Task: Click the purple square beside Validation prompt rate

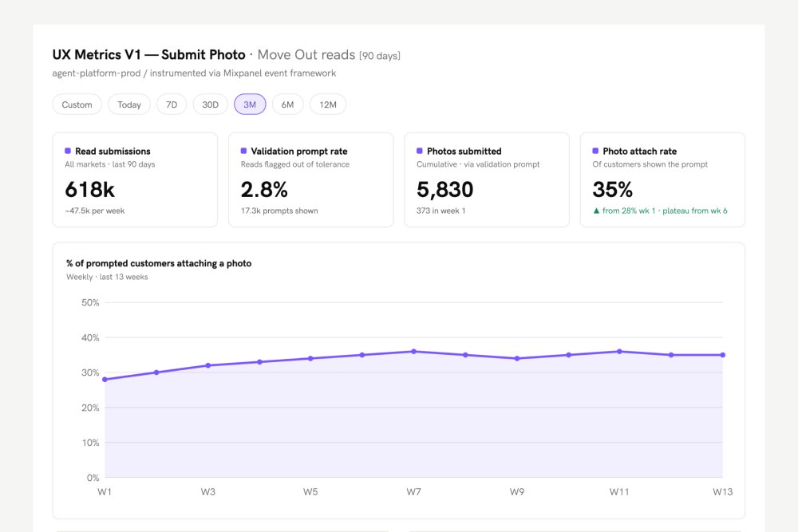Action: pyautogui.click(x=243, y=151)
